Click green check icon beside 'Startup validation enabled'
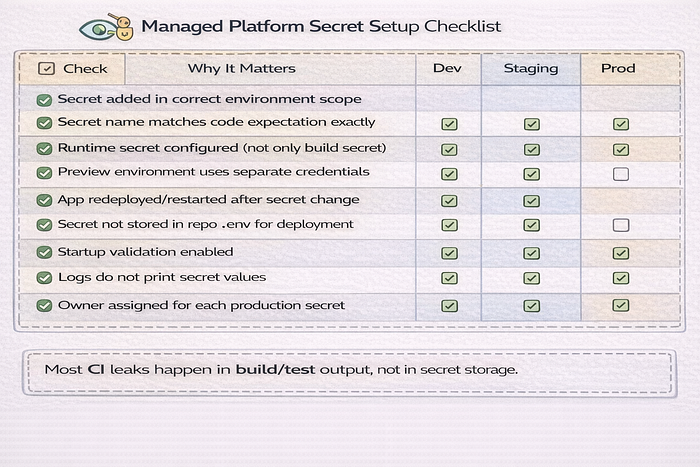This screenshot has width=700, height=467. pyautogui.click(x=44, y=253)
